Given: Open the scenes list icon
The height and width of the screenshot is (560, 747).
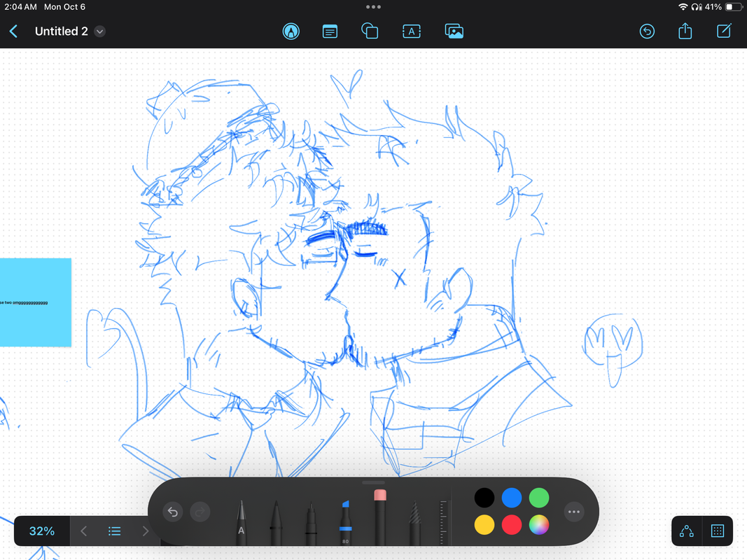Looking at the screenshot, I should coord(114,531).
